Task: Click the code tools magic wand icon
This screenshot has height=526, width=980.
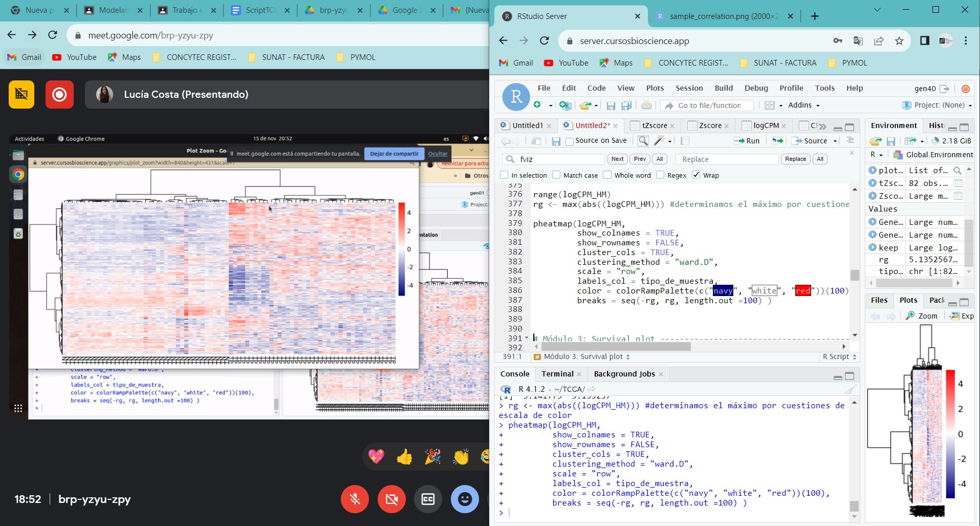Action: [659, 141]
